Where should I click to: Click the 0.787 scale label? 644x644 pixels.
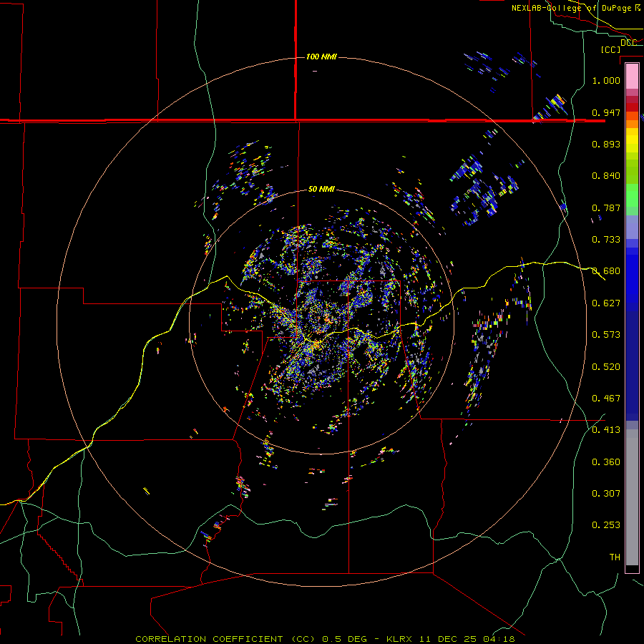606,208
